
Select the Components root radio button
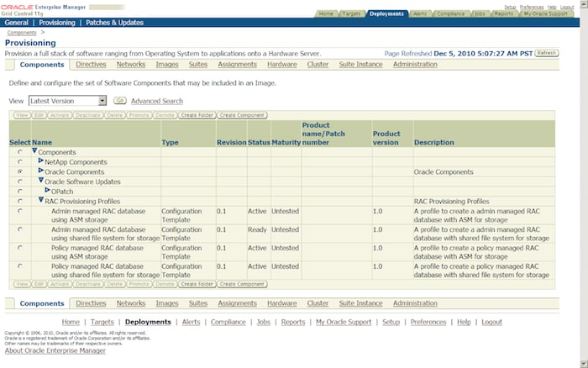pyautogui.click(x=20, y=152)
